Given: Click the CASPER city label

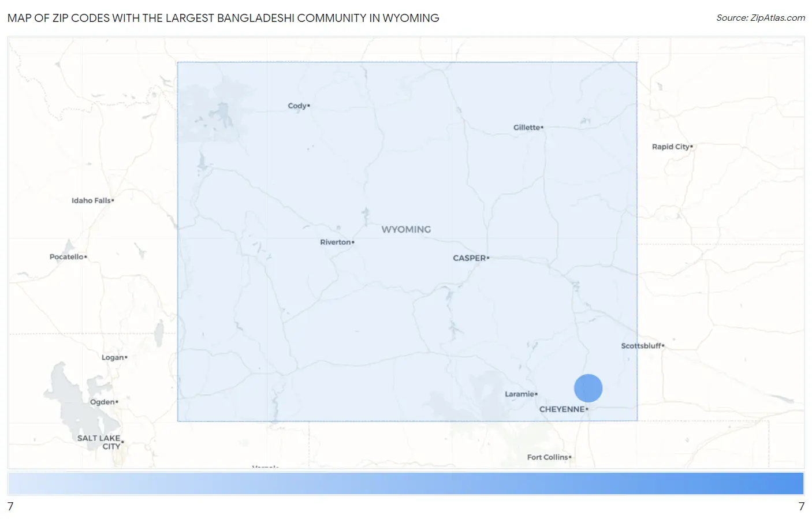Looking at the screenshot, I should [471, 258].
